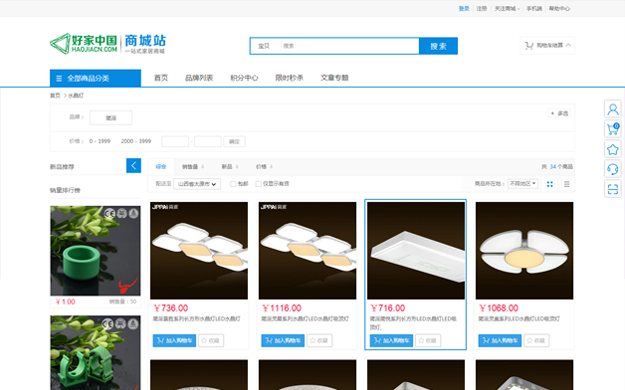This screenshot has height=390, width=625.
Task: Click the search keyword input field
Action: [x=350, y=46]
